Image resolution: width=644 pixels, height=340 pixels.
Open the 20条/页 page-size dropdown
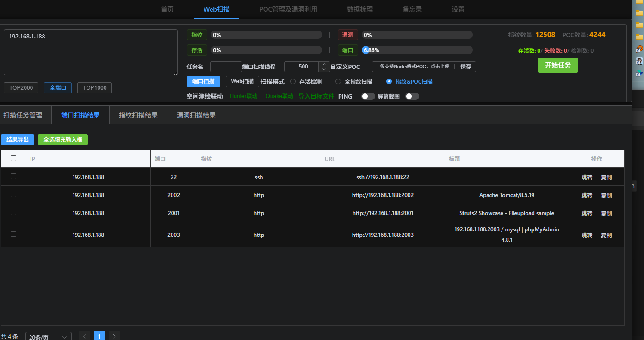click(48, 336)
